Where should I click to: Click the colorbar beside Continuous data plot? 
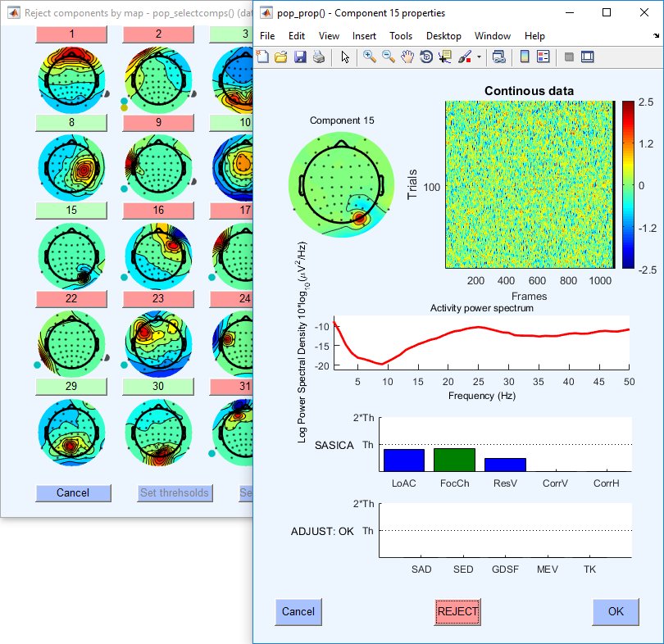click(x=628, y=184)
